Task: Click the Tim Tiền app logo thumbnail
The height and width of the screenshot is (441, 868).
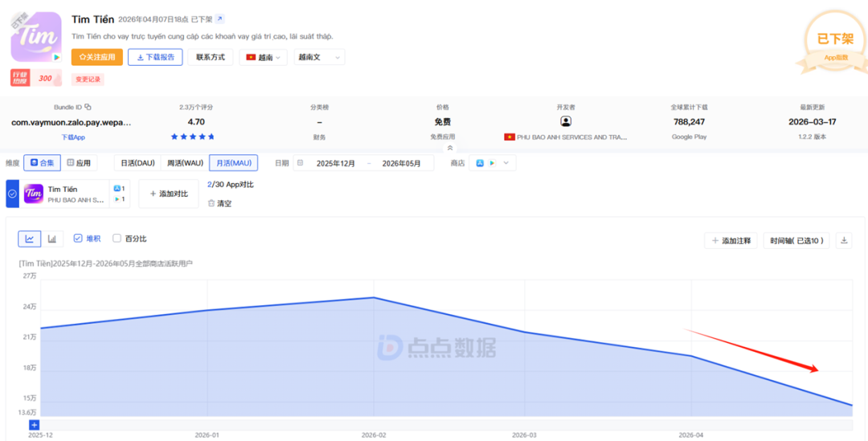Action: (36, 37)
